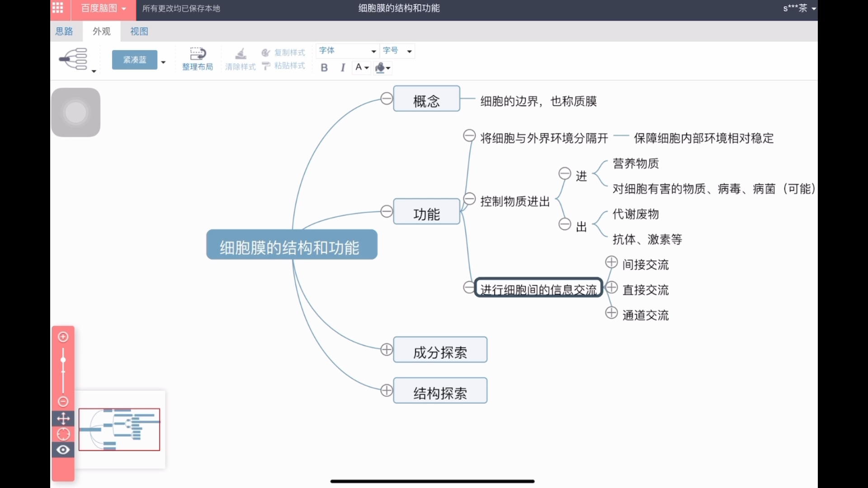Select 保障细胞内部环境相对稳定 text
The image size is (868, 488).
point(704,138)
